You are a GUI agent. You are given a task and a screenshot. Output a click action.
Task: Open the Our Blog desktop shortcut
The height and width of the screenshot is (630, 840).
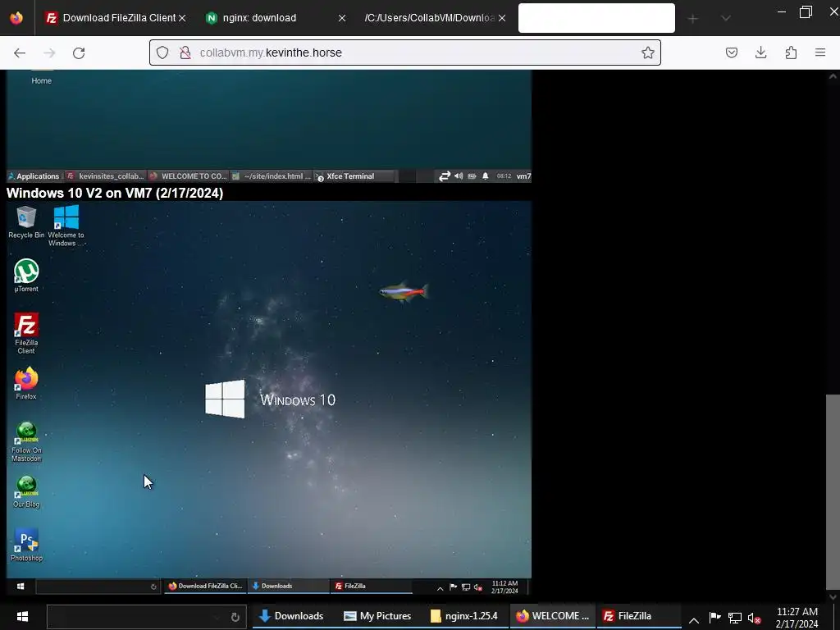point(26,492)
